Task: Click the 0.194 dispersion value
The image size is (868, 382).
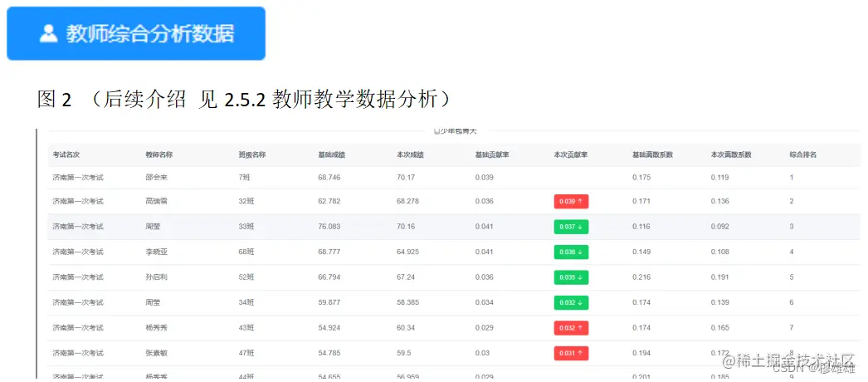Action: 641,353
